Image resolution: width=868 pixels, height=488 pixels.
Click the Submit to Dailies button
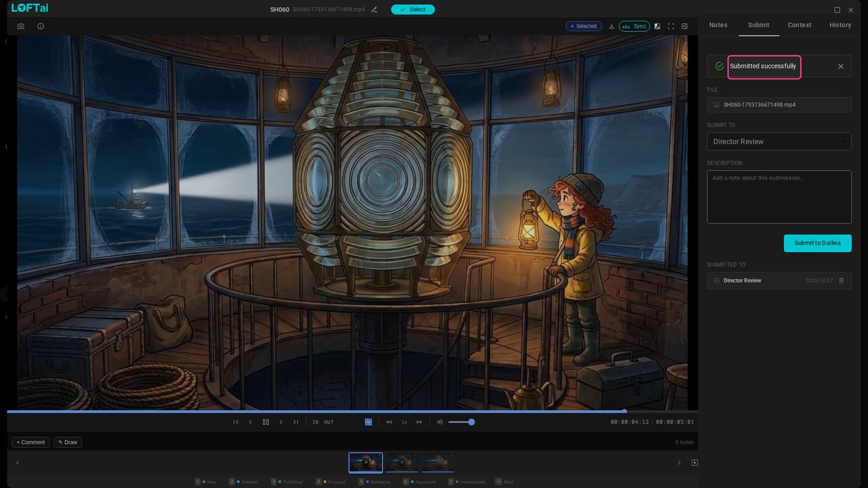(x=818, y=243)
